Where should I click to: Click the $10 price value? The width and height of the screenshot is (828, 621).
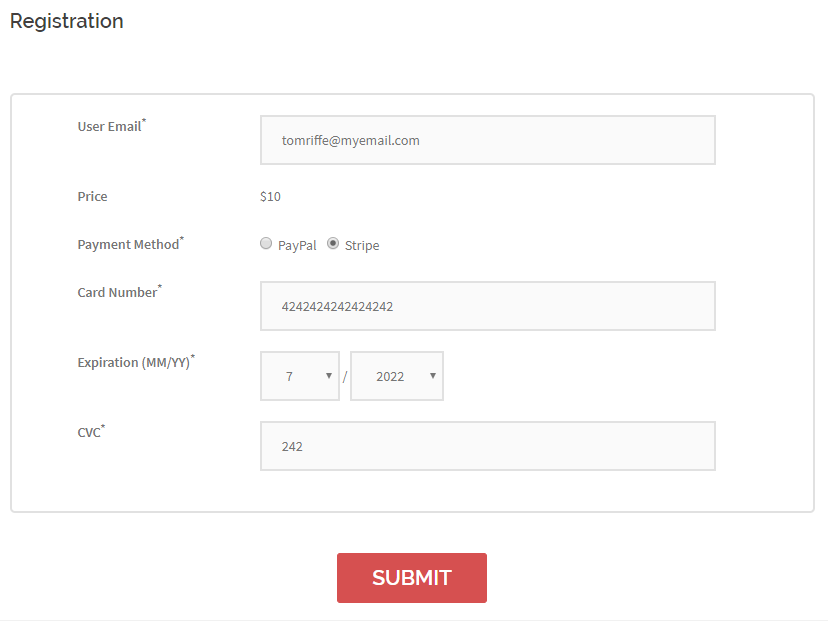point(270,197)
